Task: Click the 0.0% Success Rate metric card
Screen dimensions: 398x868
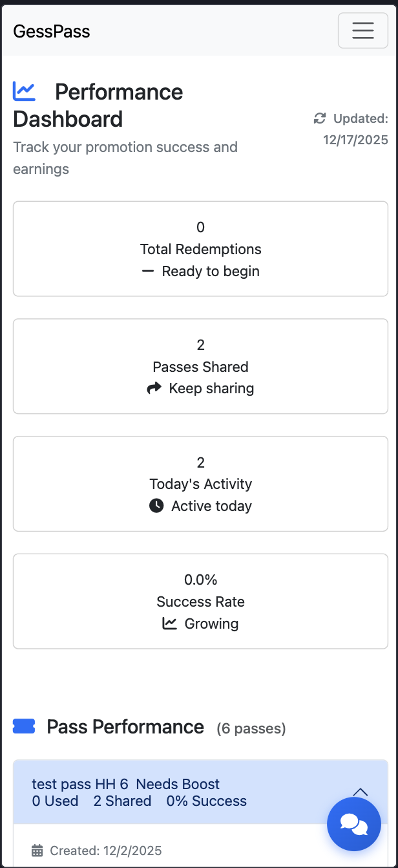Action: 200,601
